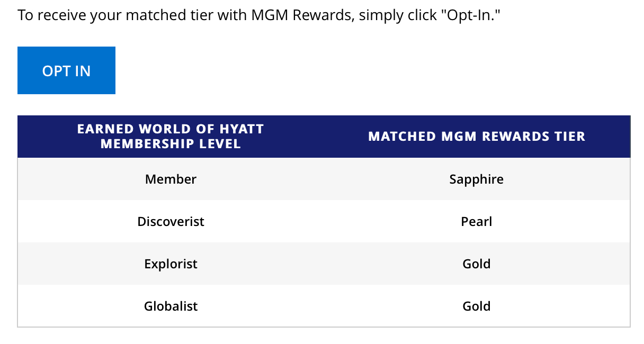Select the Globalist membership cell
Viewport: 644px width, 344px height.
(171, 306)
